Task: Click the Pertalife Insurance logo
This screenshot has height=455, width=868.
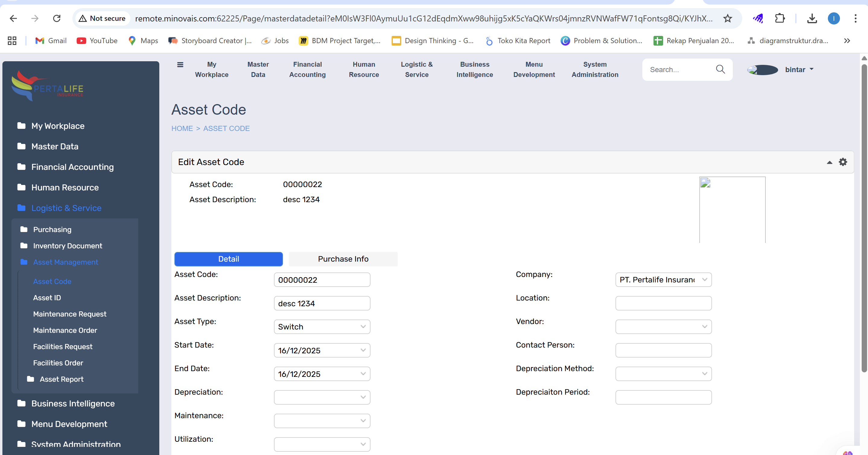Action: 47,86
